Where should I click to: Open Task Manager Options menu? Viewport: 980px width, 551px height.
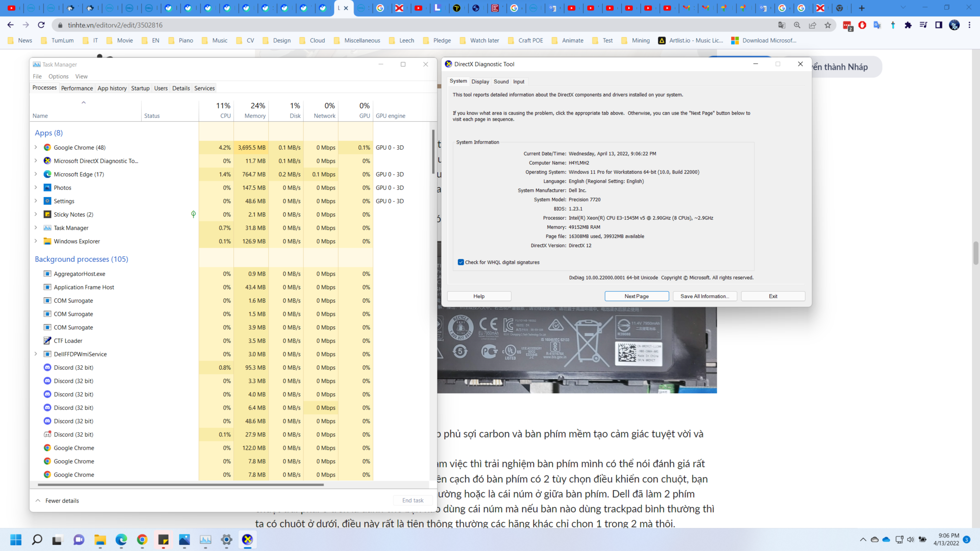click(58, 76)
